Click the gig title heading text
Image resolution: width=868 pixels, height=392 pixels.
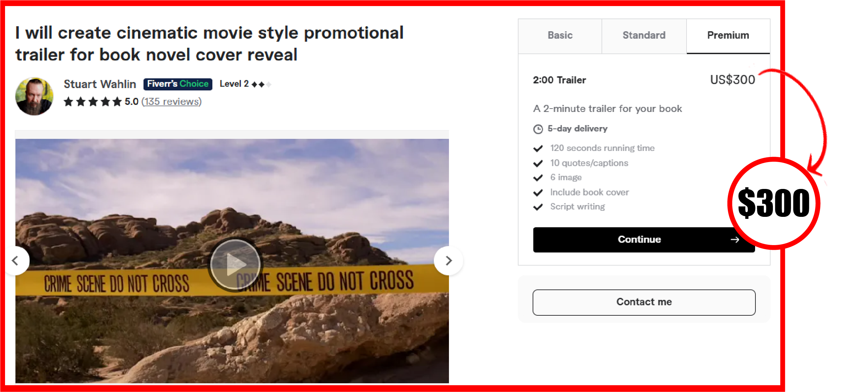pyautogui.click(x=209, y=44)
